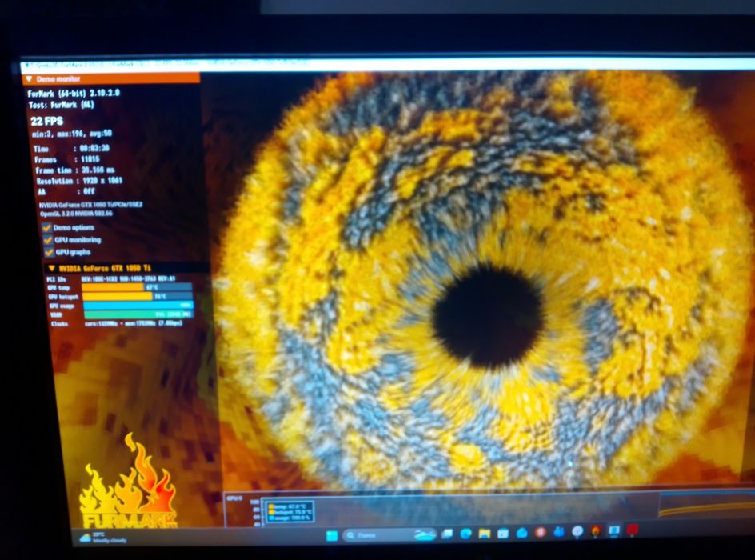The height and width of the screenshot is (560, 755).
Task: Click the FurMark flame logo
Action: [x=129, y=482]
